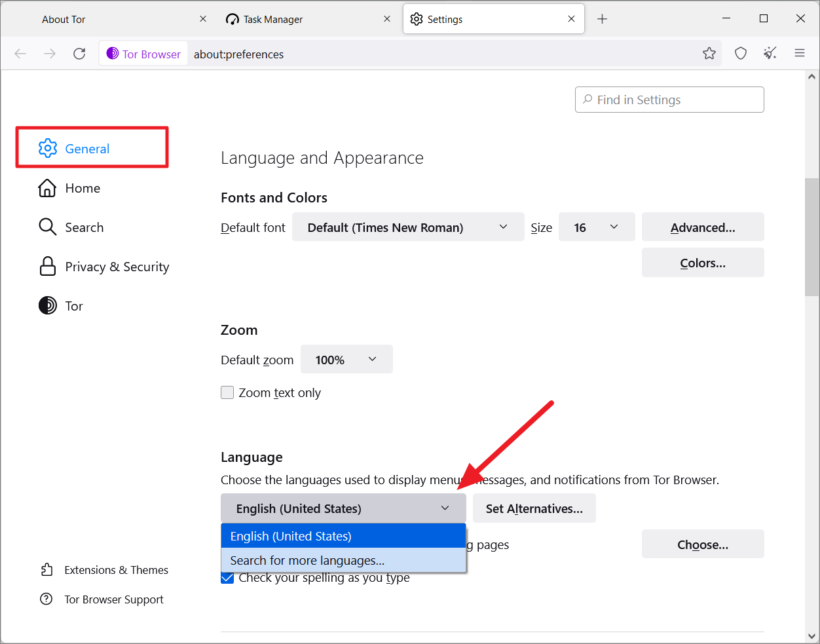This screenshot has height=644, width=820.
Task: Open the font Size dropdown
Action: [597, 227]
